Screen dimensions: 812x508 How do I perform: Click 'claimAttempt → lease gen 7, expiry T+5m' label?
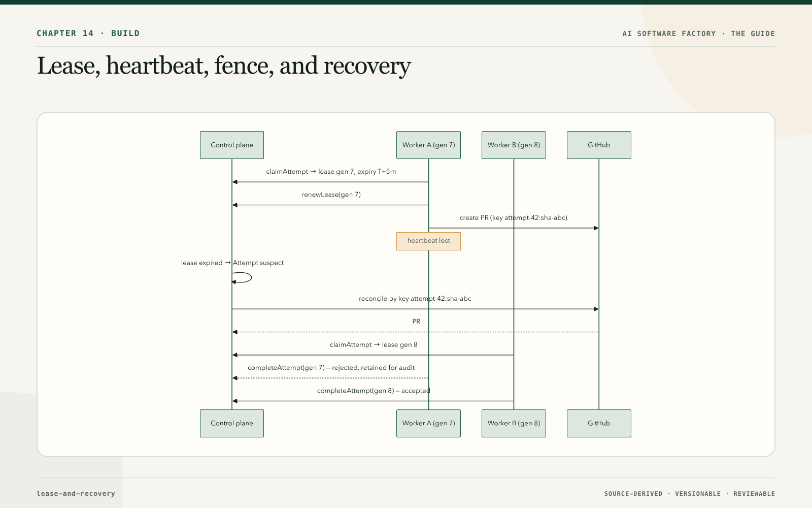click(331, 172)
